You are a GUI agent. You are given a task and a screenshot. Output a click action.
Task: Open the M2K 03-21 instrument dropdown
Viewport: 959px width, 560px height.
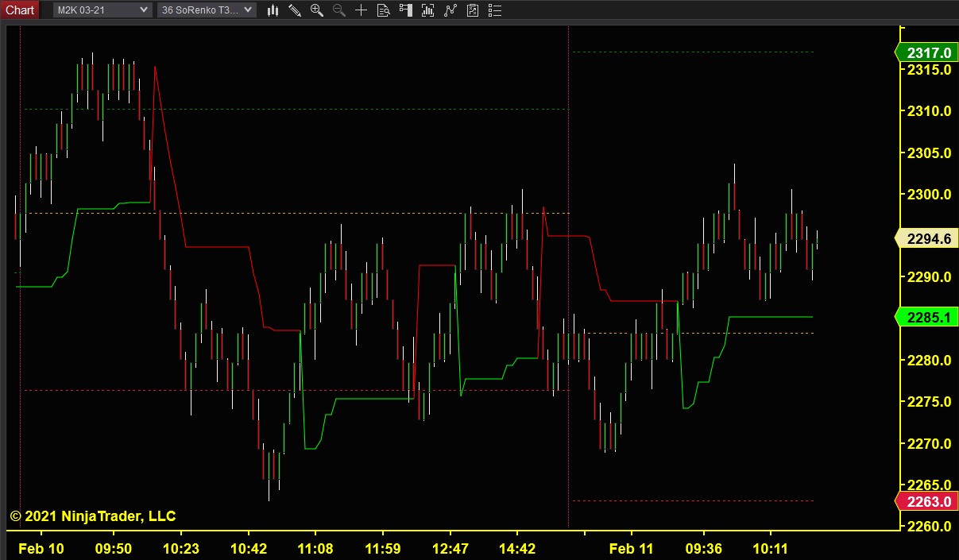coord(102,10)
